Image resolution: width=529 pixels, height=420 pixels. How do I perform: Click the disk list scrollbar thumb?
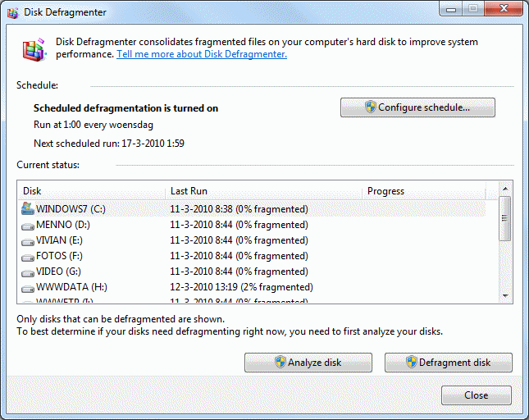click(505, 218)
